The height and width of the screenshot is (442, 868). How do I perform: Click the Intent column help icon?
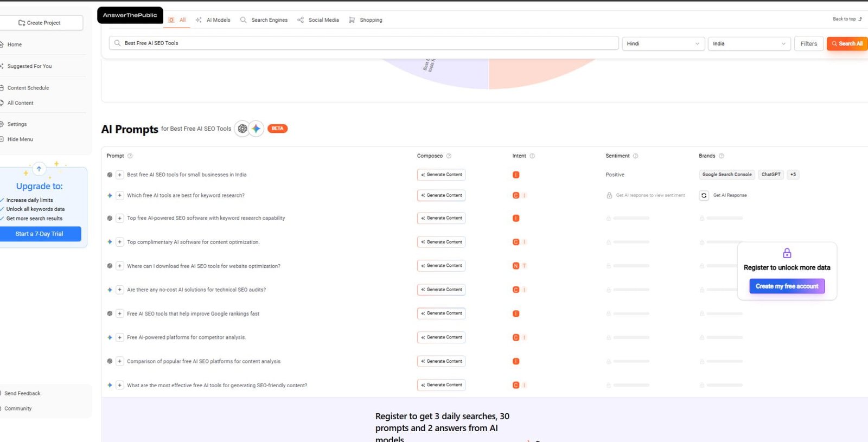[x=532, y=156]
